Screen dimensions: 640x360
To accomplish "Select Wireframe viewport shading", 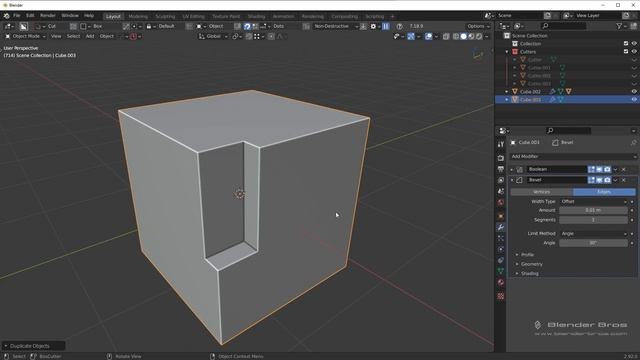I will [x=456, y=36].
